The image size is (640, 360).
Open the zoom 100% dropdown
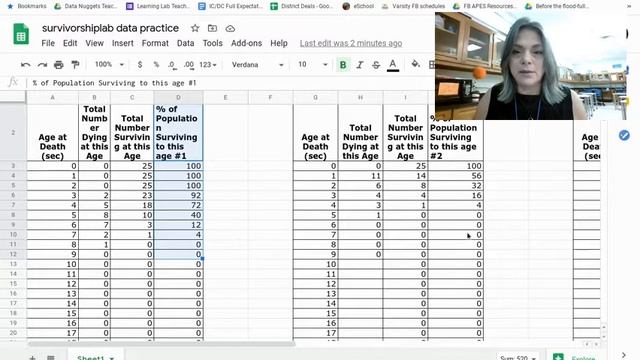click(109, 64)
